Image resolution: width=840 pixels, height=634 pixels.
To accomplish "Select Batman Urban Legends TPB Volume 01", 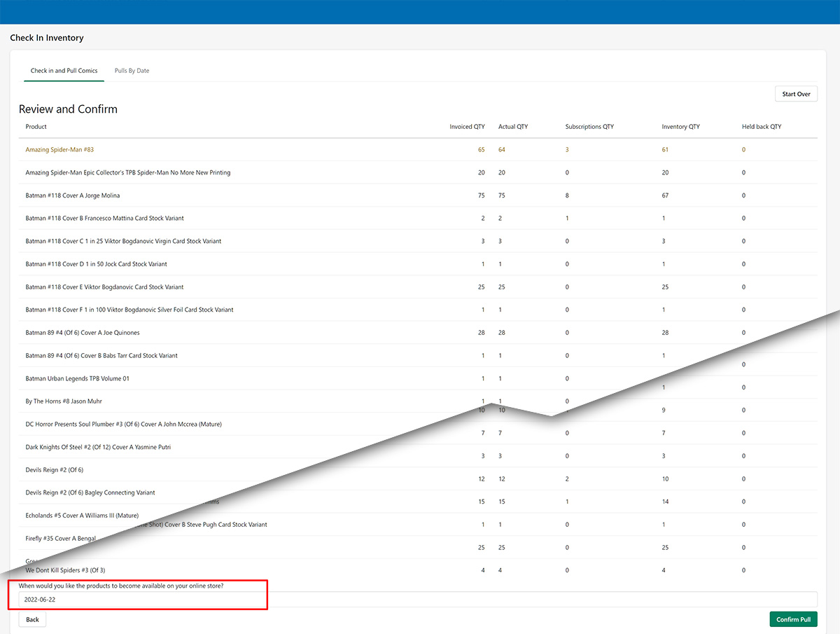I will click(77, 378).
